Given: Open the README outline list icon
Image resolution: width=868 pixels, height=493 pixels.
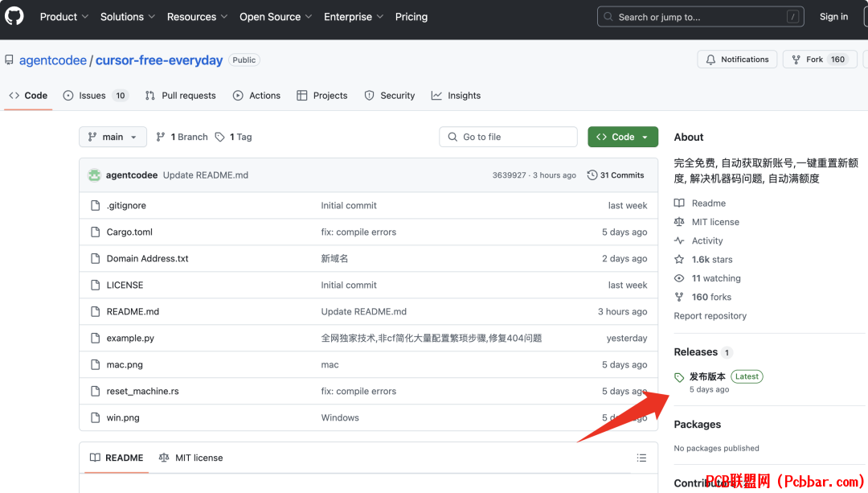Looking at the screenshot, I should (641, 458).
